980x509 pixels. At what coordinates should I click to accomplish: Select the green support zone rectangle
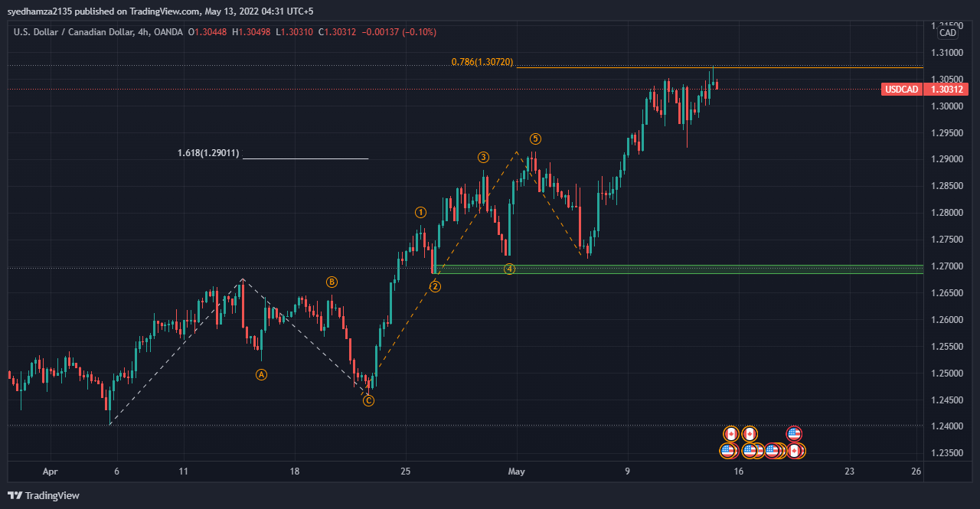(678, 269)
